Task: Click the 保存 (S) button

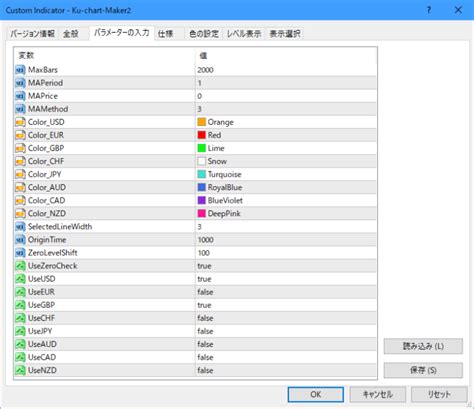Action: pyautogui.click(x=423, y=370)
